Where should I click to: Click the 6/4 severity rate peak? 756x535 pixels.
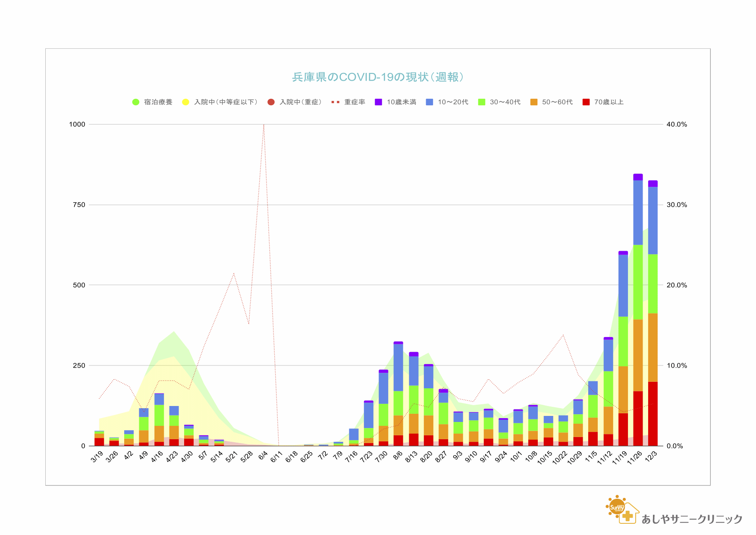tap(264, 125)
